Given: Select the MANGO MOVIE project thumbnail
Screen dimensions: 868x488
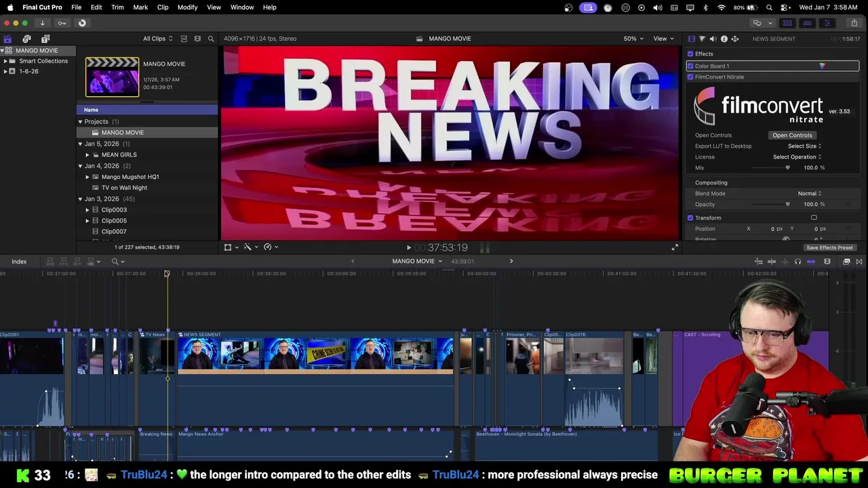Looking at the screenshot, I should (x=112, y=77).
